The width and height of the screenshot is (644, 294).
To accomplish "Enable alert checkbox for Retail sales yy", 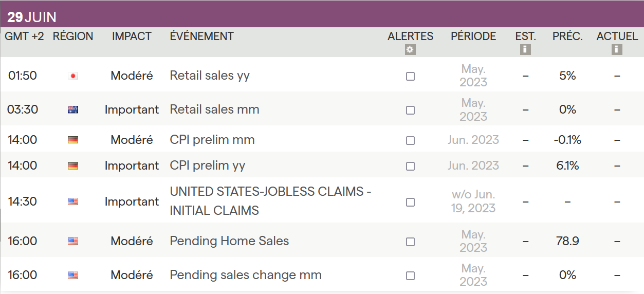I will click(410, 76).
